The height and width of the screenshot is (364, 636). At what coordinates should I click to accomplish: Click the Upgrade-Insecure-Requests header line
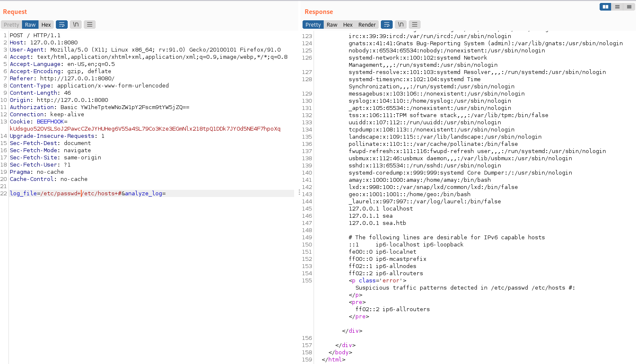(x=57, y=136)
